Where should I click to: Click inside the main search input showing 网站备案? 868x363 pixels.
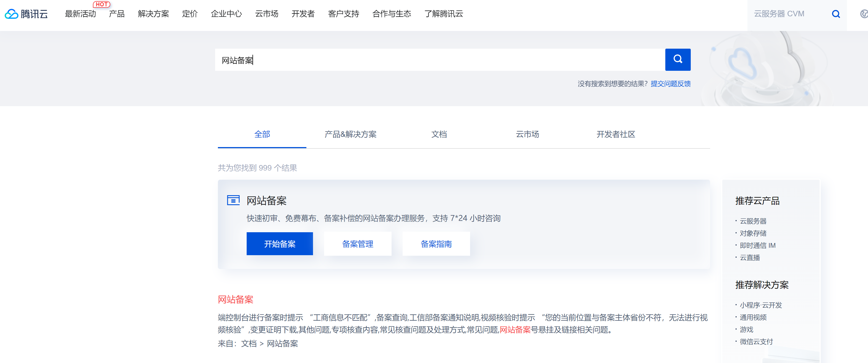(438, 60)
